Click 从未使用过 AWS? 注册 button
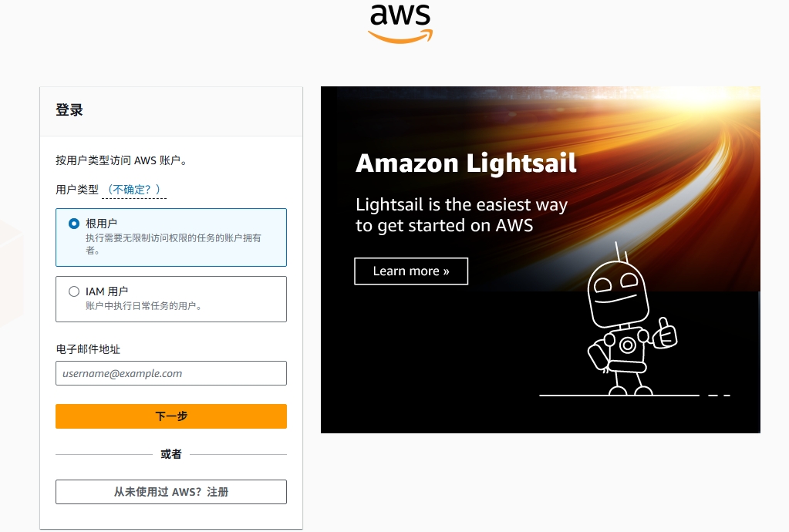789x532 pixels. pyautogui.click(x=171, y=492)
